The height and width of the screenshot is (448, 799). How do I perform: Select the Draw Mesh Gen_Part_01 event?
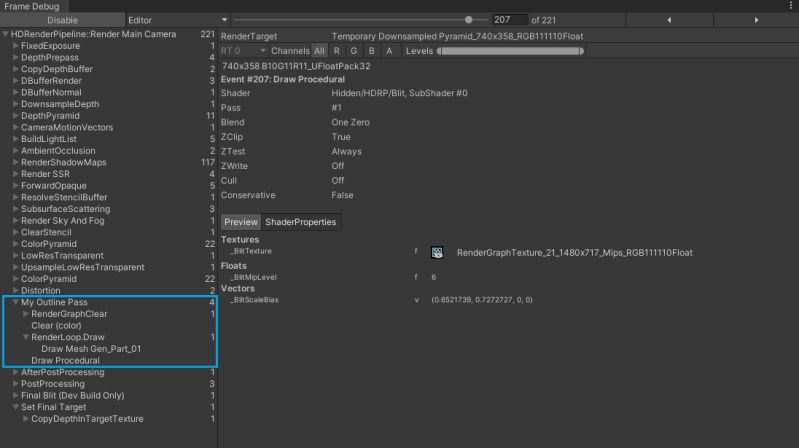point(109,349)
